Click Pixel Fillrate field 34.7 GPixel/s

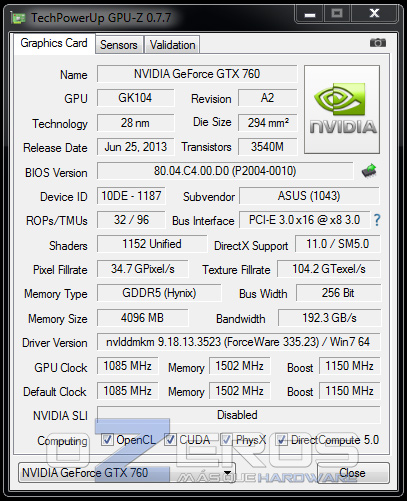(143, 269)
